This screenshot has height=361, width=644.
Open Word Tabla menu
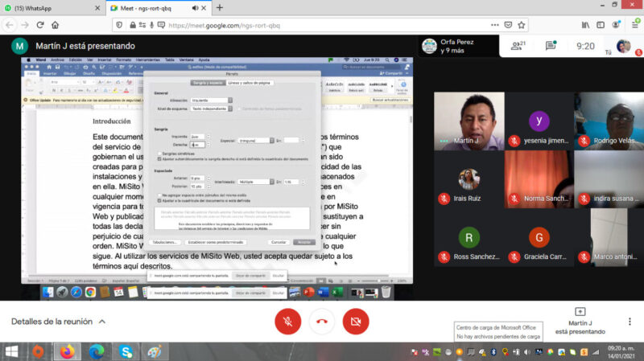coord(170,59)
